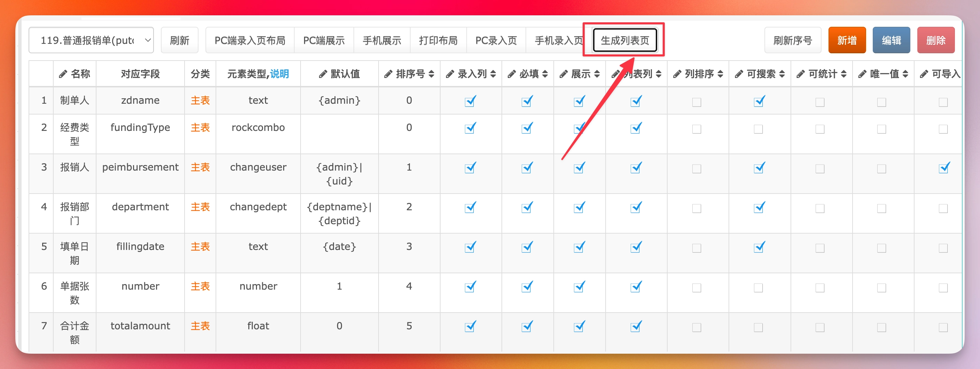Image resolution: width=980 pixels, height=369 pixels.
Task: Click the pencil icon beside 必填 header
Action: tap(512, 74)
